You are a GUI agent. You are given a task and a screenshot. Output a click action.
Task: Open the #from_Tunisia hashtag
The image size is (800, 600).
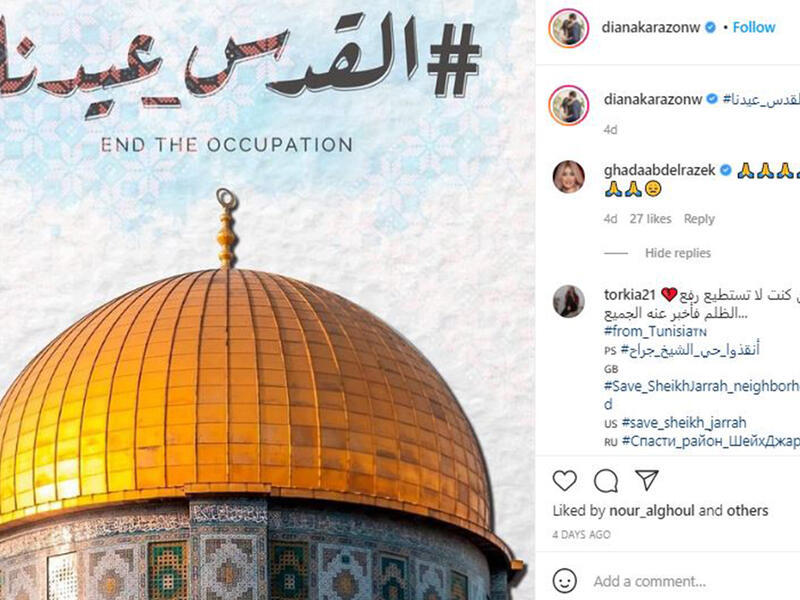point(656,331)
